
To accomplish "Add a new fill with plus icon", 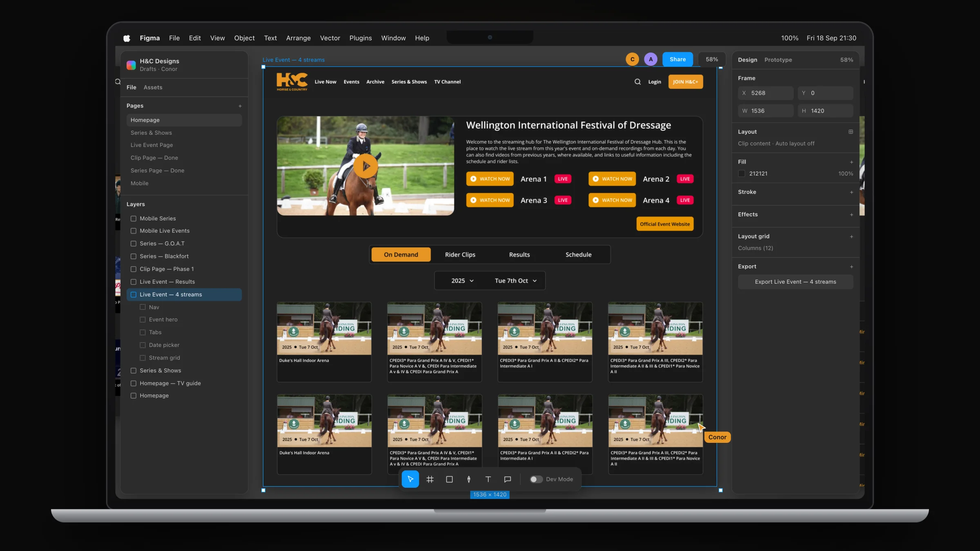I will 851,162.
